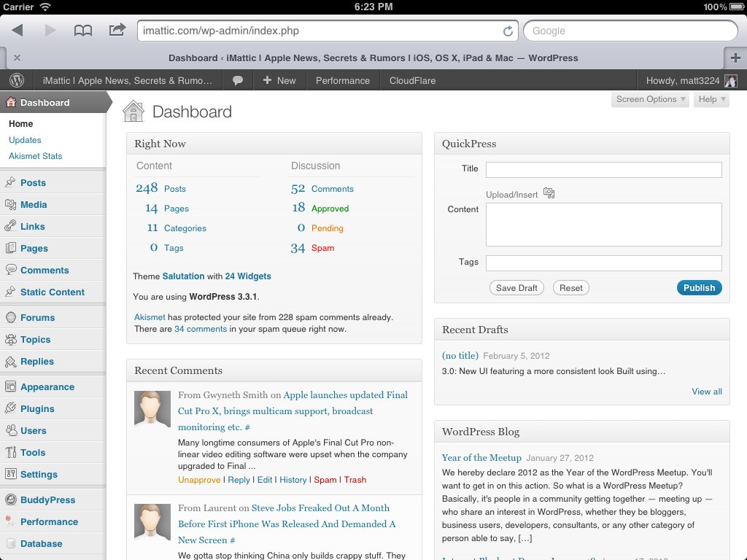Open the Safari bookmarks book icon
The width and height of the screenshot is (747, 560).
pos(83,31)
